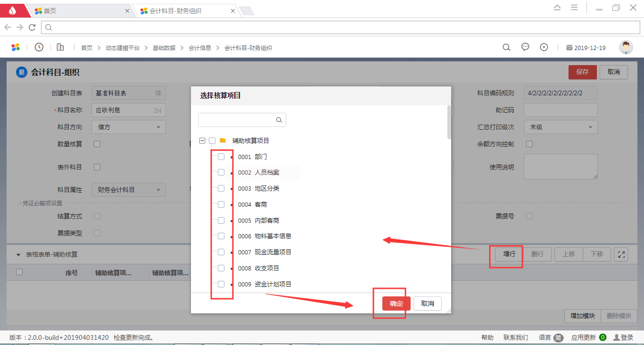The image size is (644, 345).
Task: Open the 汇总打印级次 dropdown showing 末级
Action: click(560, 127)
